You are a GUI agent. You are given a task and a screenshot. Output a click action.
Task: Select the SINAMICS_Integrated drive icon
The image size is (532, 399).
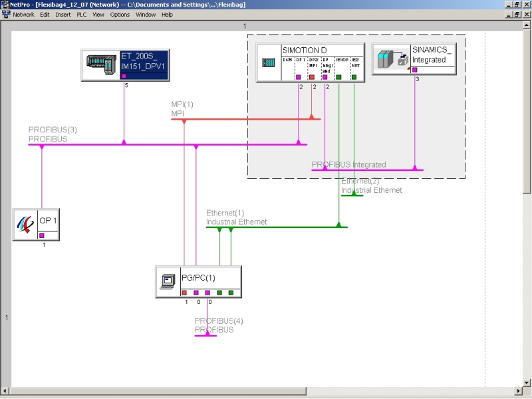pyautogui.click(x=392, y=59)
